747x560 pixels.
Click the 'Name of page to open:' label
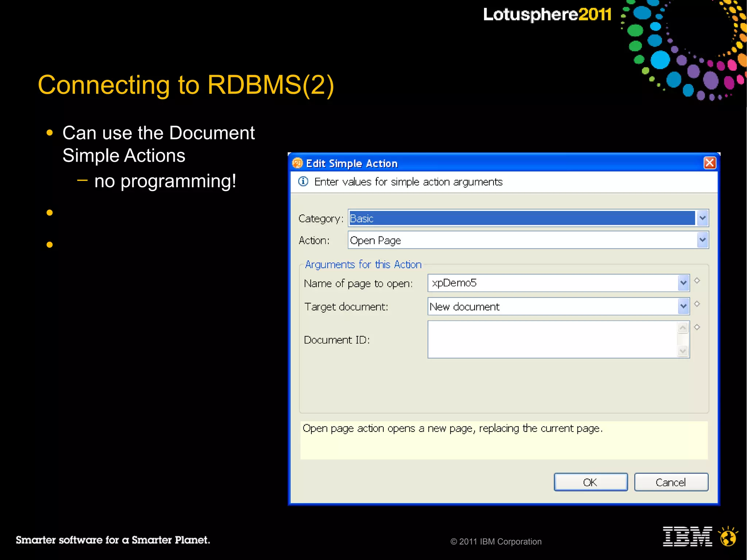pos(358,283)
